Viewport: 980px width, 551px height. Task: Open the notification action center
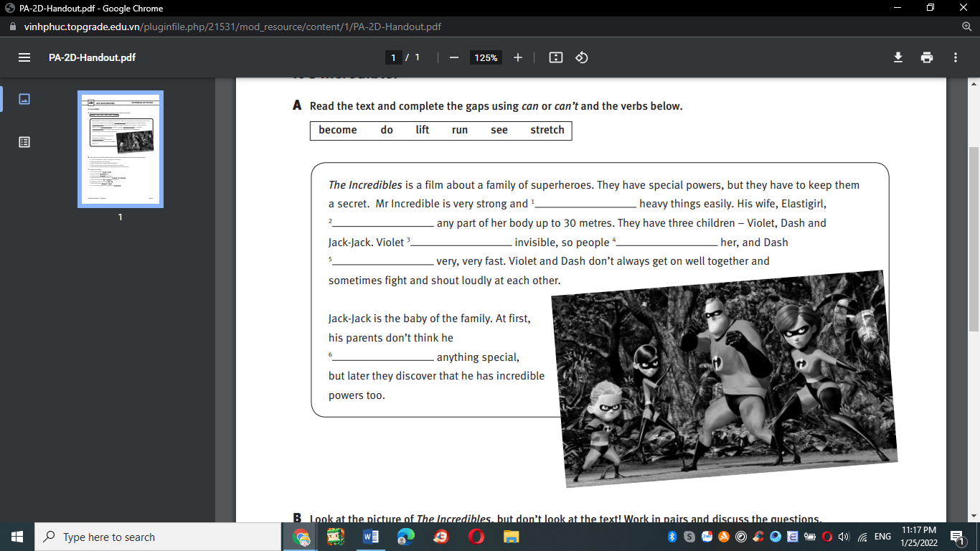(957, 537)
